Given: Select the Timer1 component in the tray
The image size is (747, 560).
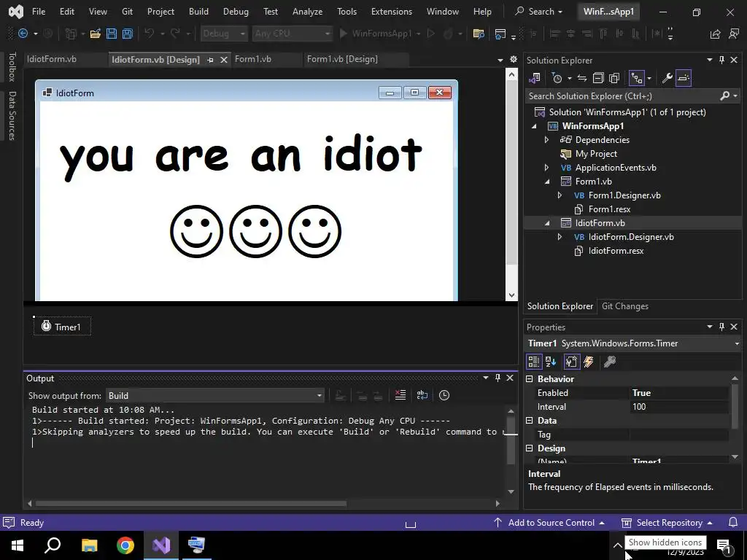Looking at the screenshot, I should [x=62, y=326].
